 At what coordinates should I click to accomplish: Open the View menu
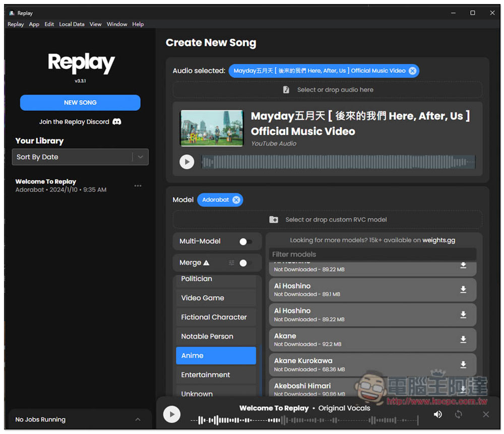click(x=95, y=24)
